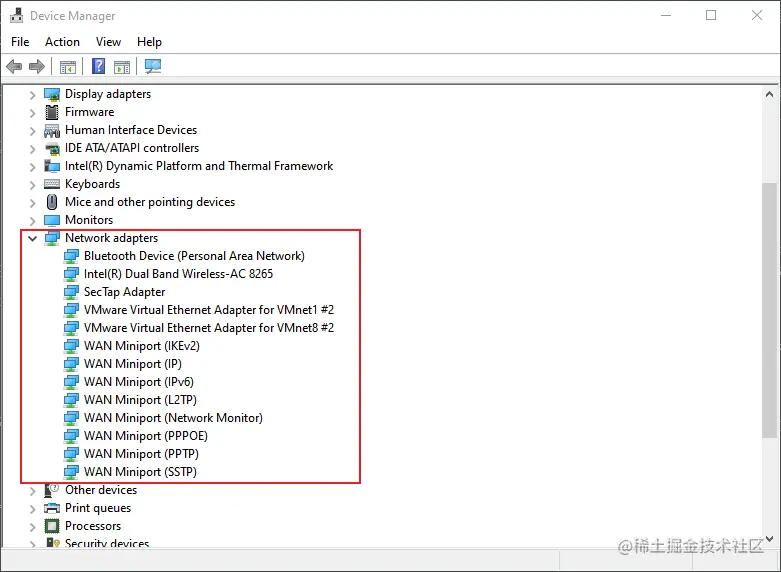
Task: Expand the Monitors node
Action: click(x=32, y=221)
